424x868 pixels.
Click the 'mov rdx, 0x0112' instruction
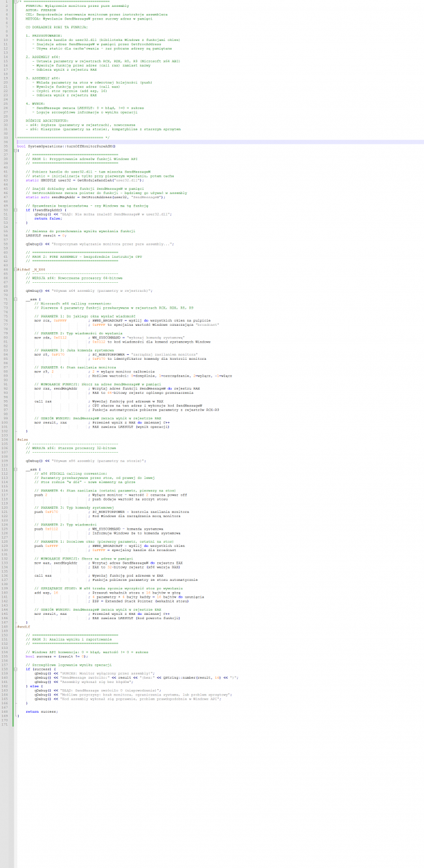tap(51, 338)
